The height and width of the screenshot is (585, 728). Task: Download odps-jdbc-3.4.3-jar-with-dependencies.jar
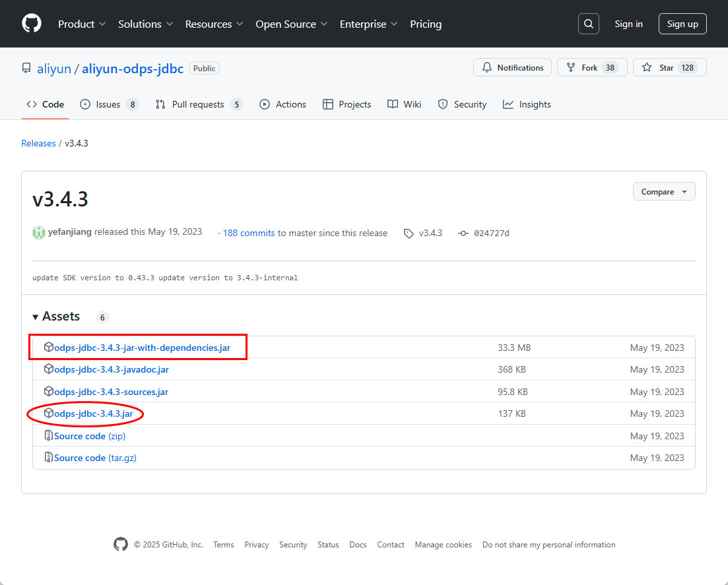[x=142, y=348]
